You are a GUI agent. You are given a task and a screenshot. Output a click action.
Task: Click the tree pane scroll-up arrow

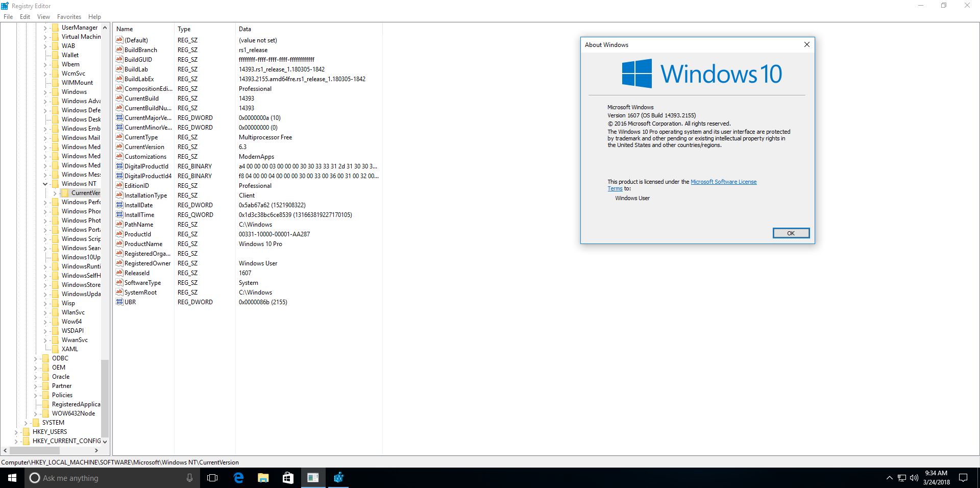(105, 28)
